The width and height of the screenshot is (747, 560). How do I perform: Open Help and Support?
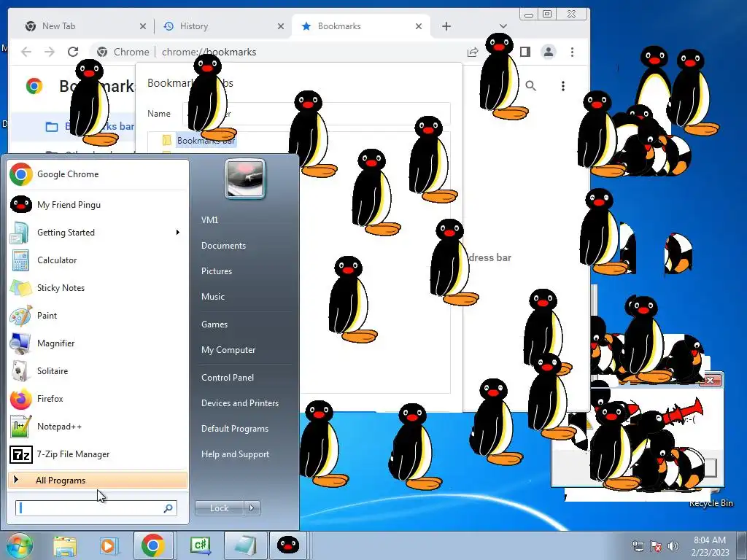pos(235,454)
